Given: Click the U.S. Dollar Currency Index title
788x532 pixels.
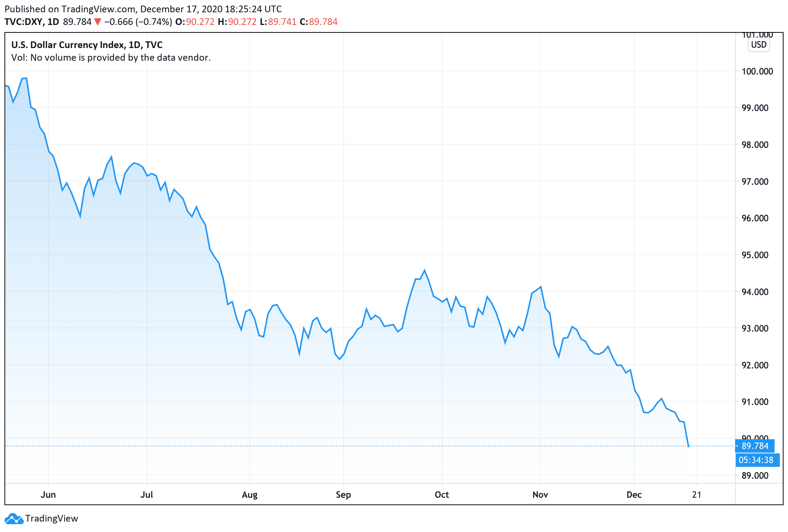Looking at the screenshot, I should point(87,45).
